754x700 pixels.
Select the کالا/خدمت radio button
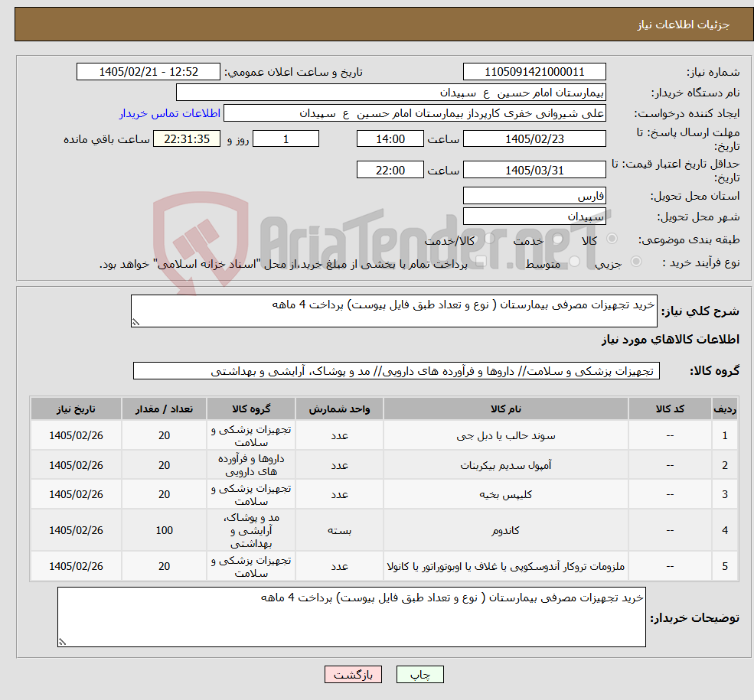click(489, 239)
